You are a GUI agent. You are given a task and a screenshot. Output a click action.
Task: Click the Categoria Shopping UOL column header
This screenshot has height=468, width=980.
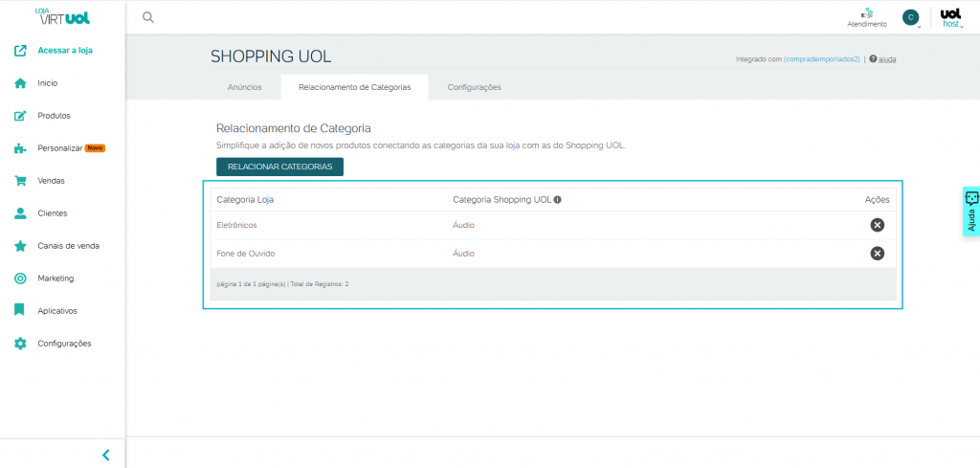click(x=501, y=200)
